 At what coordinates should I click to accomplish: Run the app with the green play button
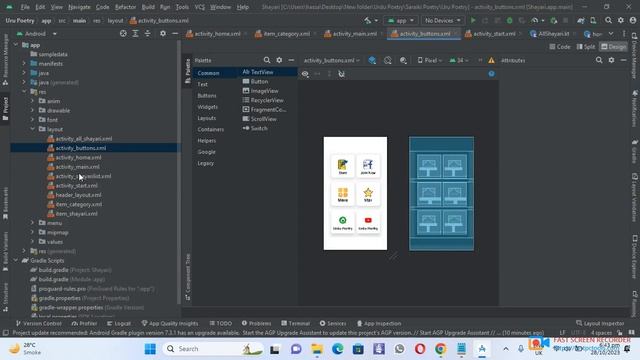tap(473, 20)
